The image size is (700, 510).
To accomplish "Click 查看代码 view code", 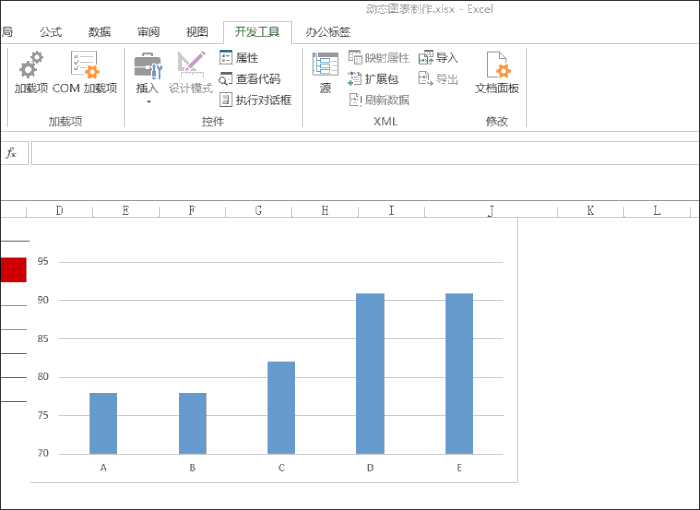I will [250, 79].
